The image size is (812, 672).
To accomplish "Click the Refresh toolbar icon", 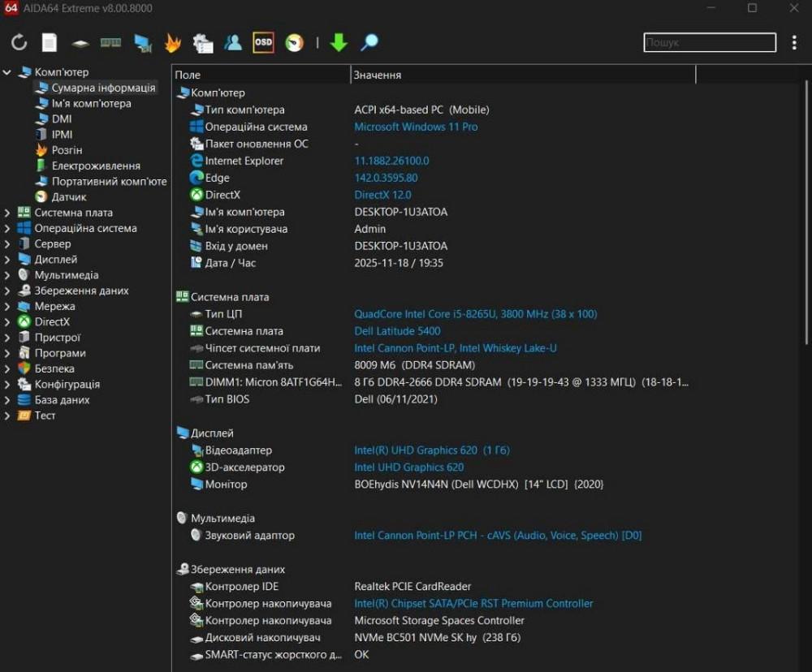I will pos(19,43).
